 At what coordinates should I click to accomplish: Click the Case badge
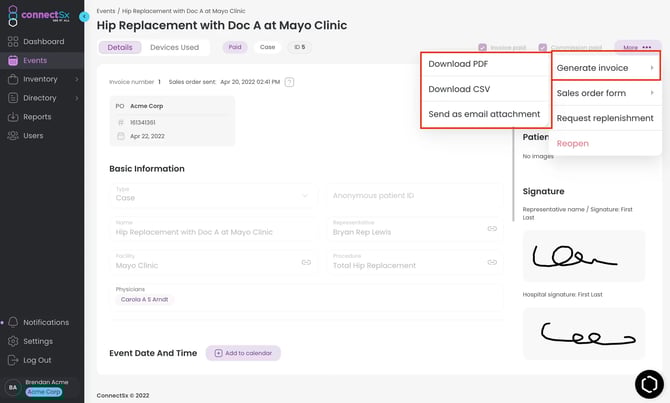pyautogui.click(x=267, y=47)
